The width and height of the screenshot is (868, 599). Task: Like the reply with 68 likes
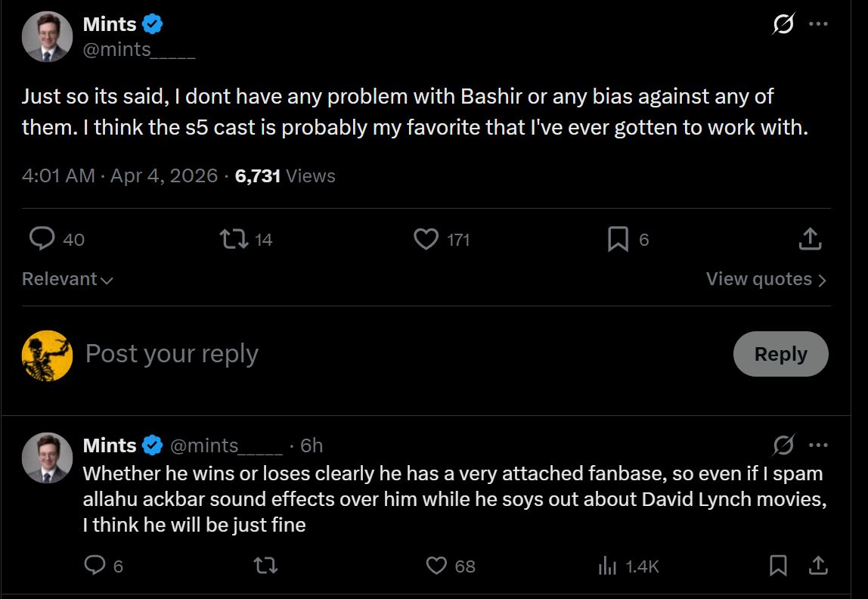tap(437, 565)
